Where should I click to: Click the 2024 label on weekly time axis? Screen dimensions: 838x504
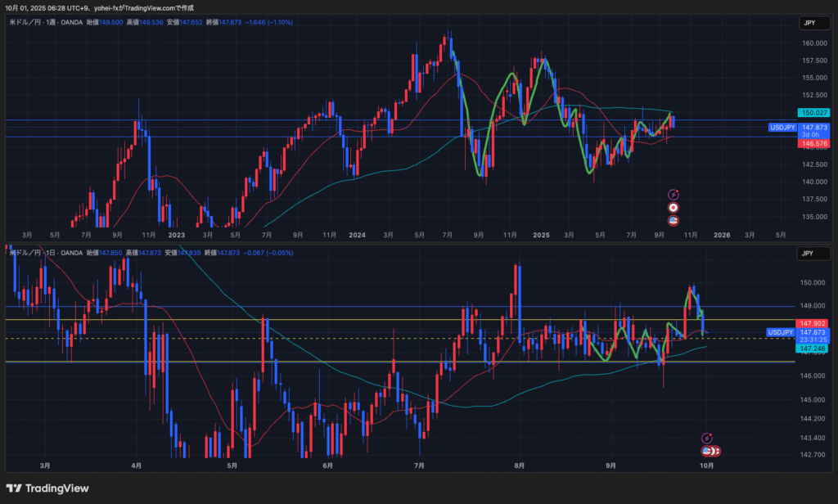[x=357, y=235]
